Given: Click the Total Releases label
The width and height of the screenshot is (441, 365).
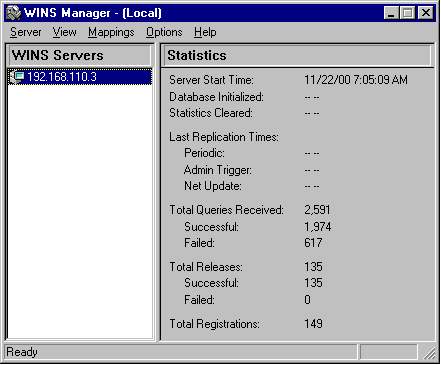Looking at the screenshot, I should pyautogui.click(x=206, y=267).
